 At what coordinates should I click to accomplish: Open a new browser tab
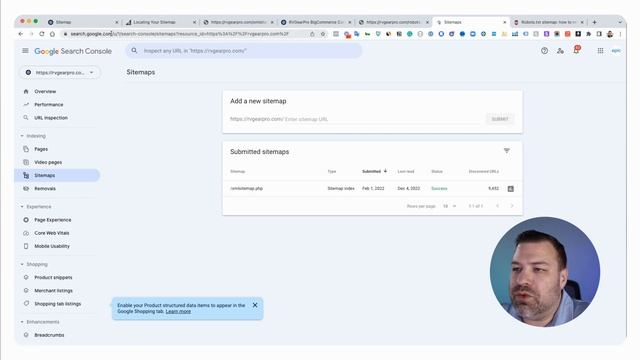594,22
